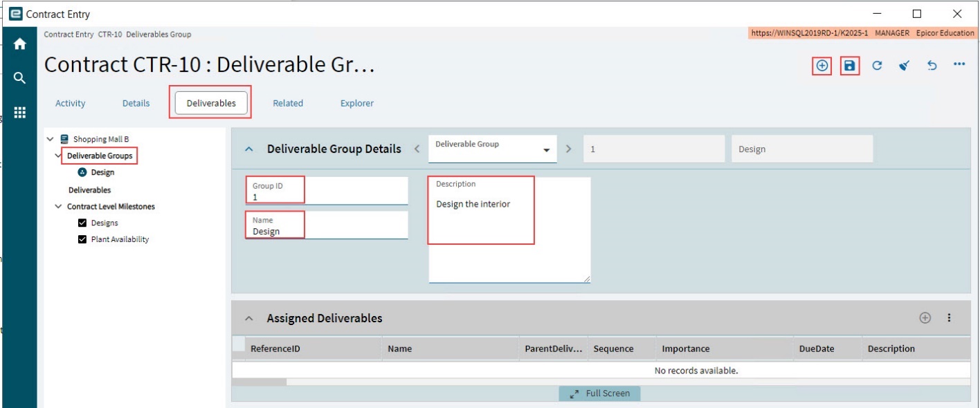Click the Plant Availability label
This screenshot has height=408, width=980.
click(120, 239)
